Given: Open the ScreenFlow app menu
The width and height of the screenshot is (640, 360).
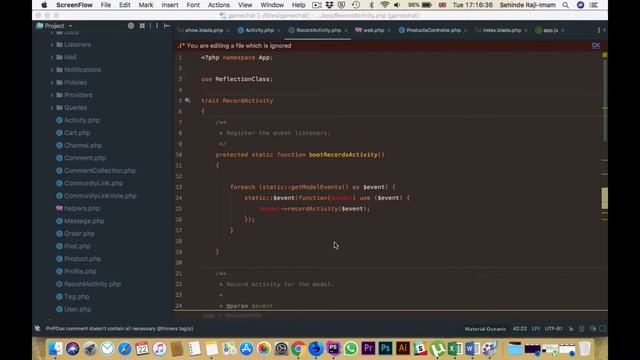Looking at the screenshot, I should point(74,5).
